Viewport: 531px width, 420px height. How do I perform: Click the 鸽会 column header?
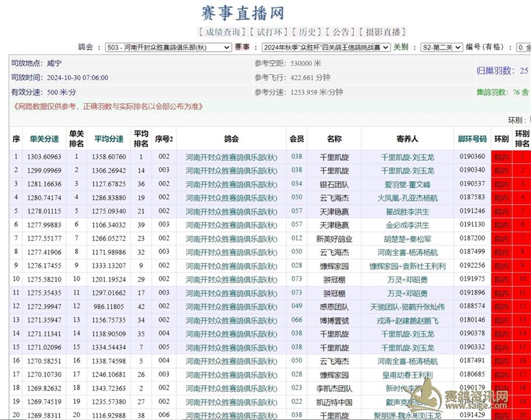pyautogui.click(x=232, y=139)
